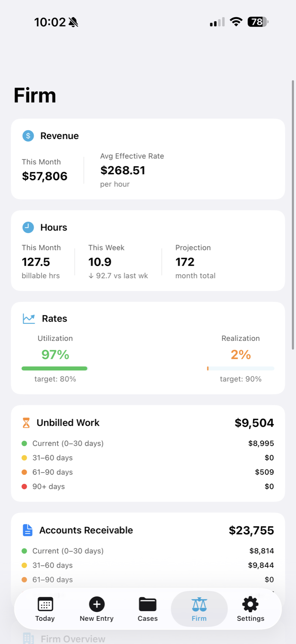
Task: Tap the Accounts Receivable document icon
Action: (x=27, y=530)
